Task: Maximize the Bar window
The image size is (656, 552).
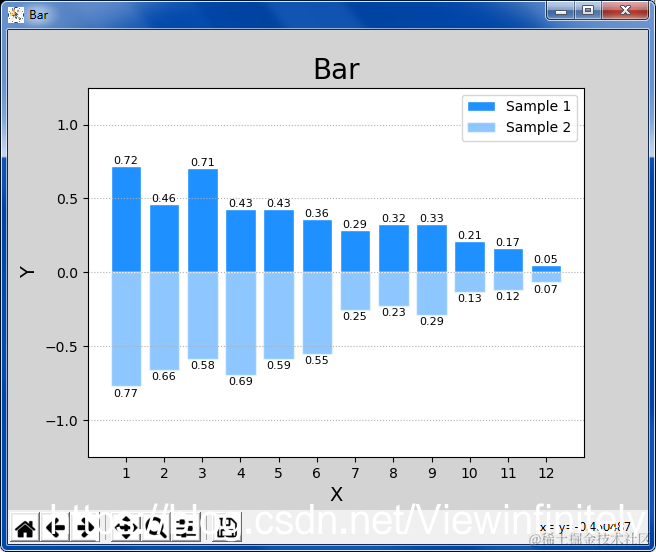Action: (588, 11)
